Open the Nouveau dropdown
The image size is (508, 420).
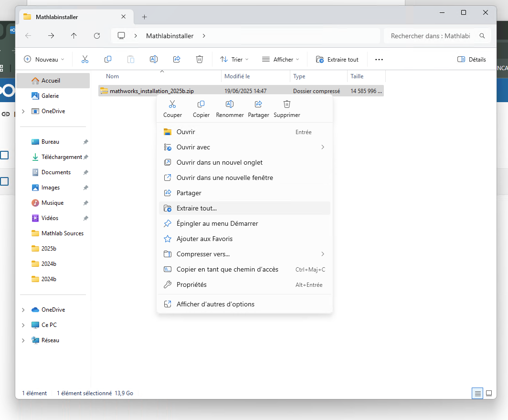tap(44, 60)
